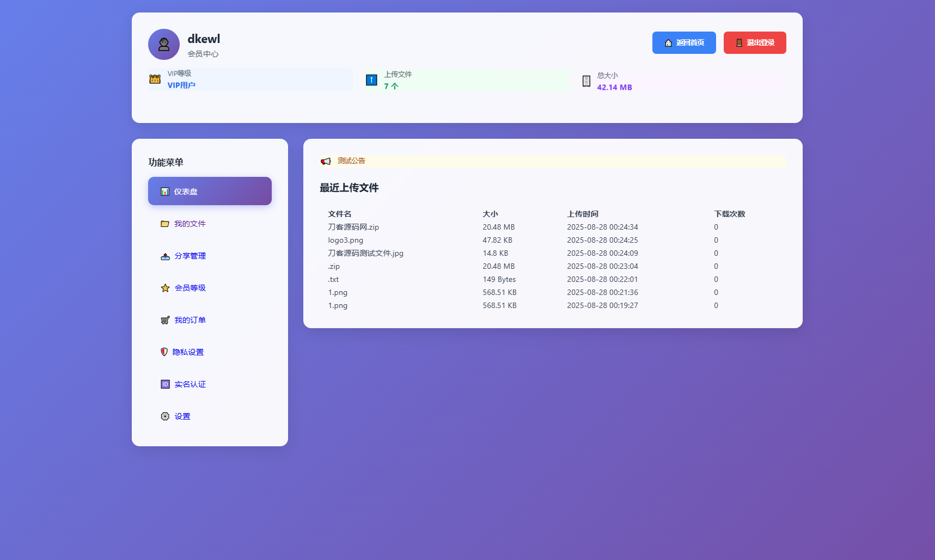This screenshot has height=560, width=935.
Task: Click the upload arrow icon
Action: [371, 79]
